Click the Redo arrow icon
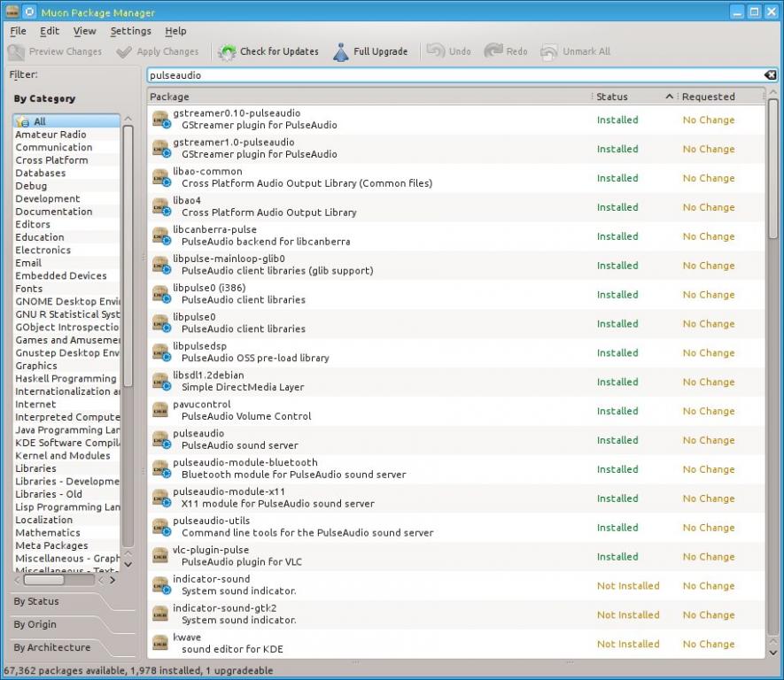The height and width of the screenshot is (680, 784). [493, 51]
